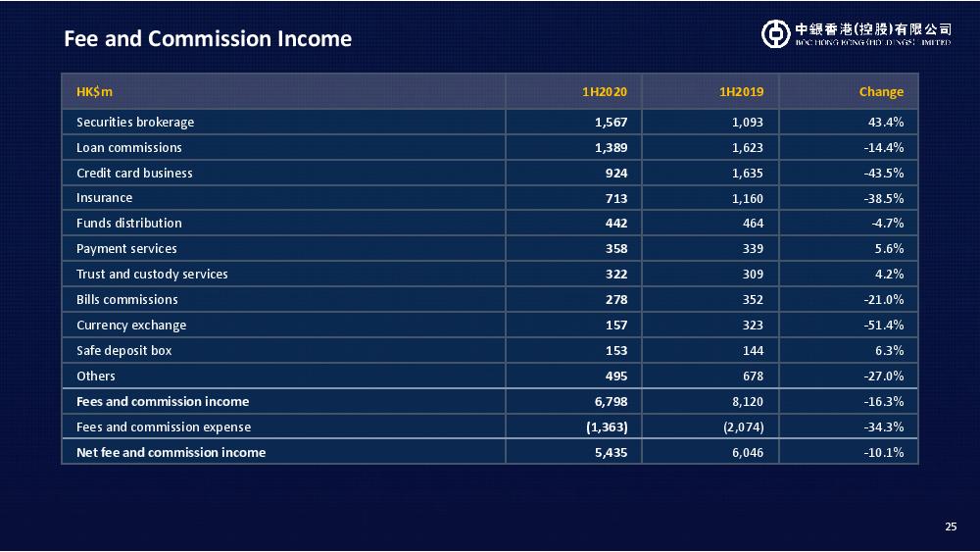The width and height of the screenshot is (980, 552).
Task: Click the "Fee and Commission Income" slide title
Action: (208, 39)
